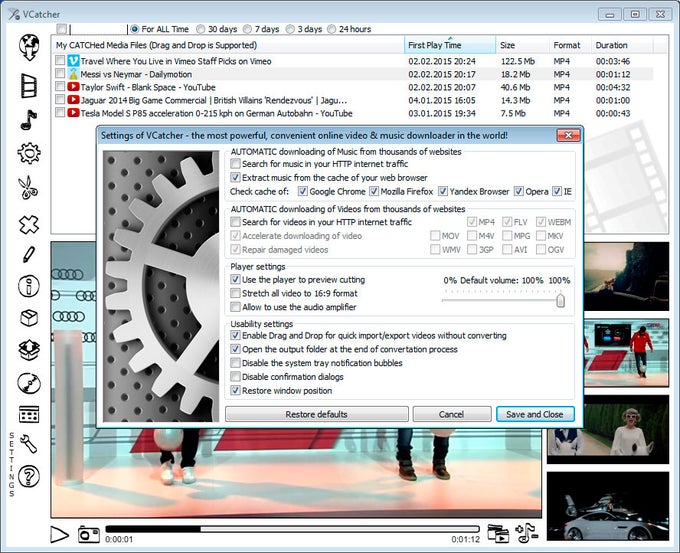Click the video folder icon near timeline
Image resolution: width=680 pixels, height=553 pixels.
click(x=498, y=533)
